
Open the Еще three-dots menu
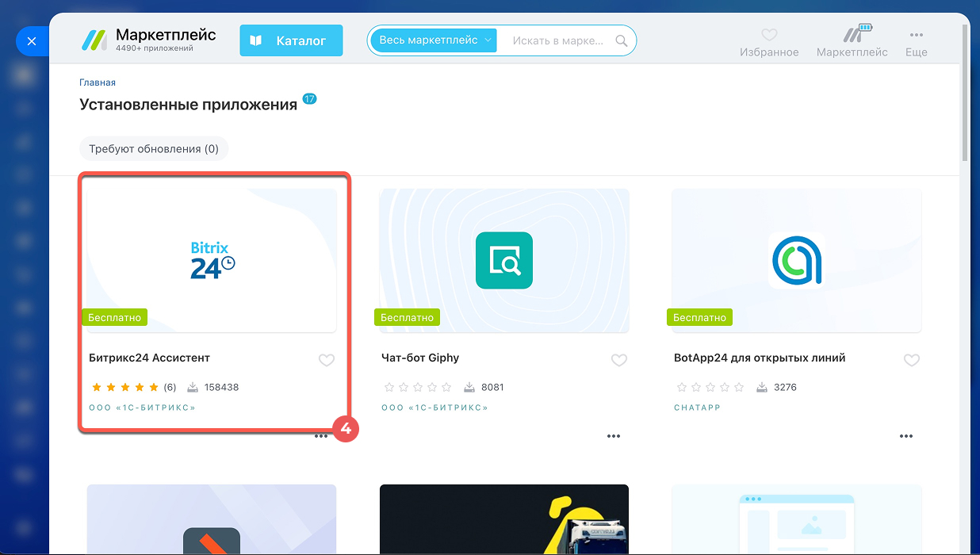pyautogui.click(x=917, y=43)
